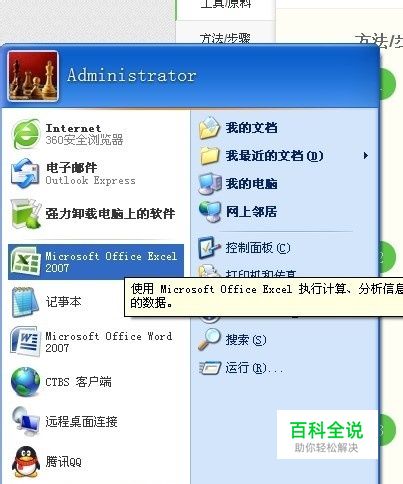Launch Outlook Express email icon

pyautogui.click(x=25, y=173)
